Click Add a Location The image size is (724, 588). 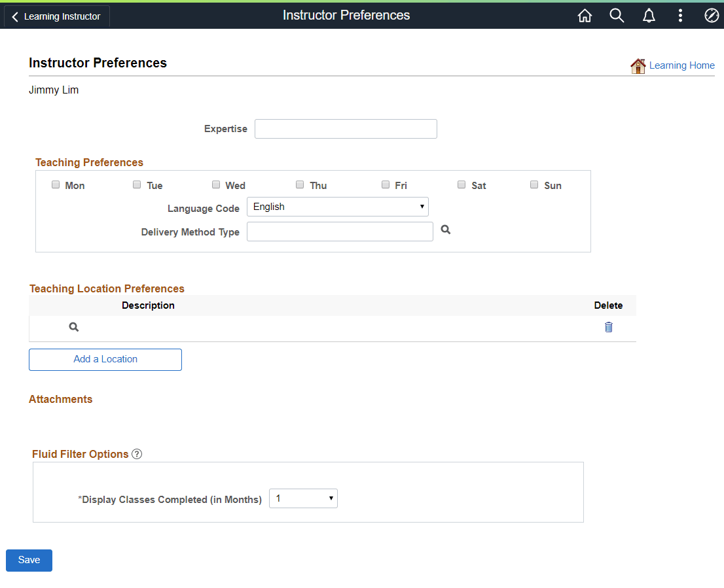[105, 359]
